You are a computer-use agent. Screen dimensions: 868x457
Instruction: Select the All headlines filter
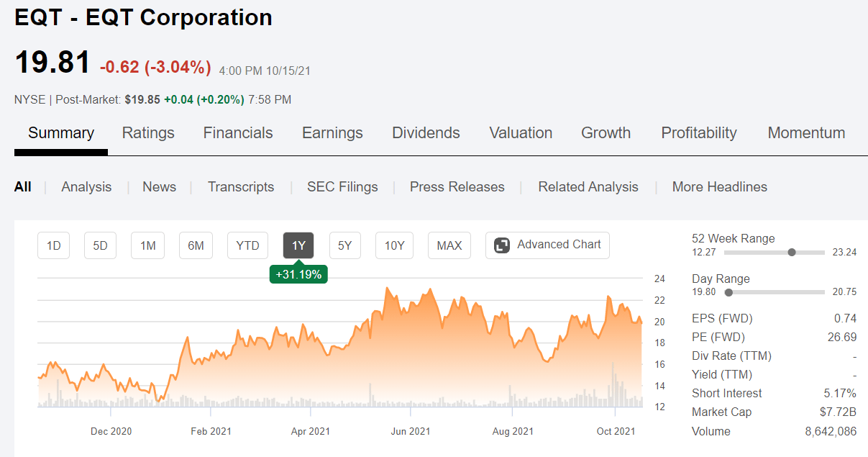(23, 187)
